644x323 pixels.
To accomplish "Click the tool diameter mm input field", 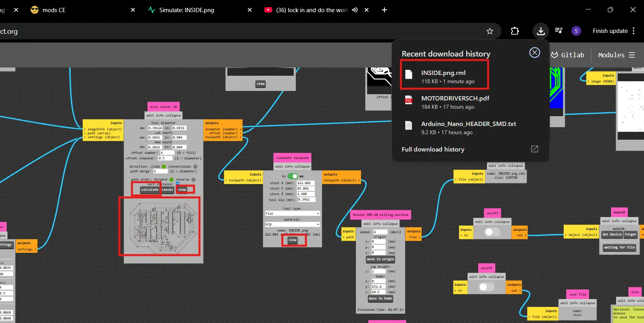I will [155, 128].
